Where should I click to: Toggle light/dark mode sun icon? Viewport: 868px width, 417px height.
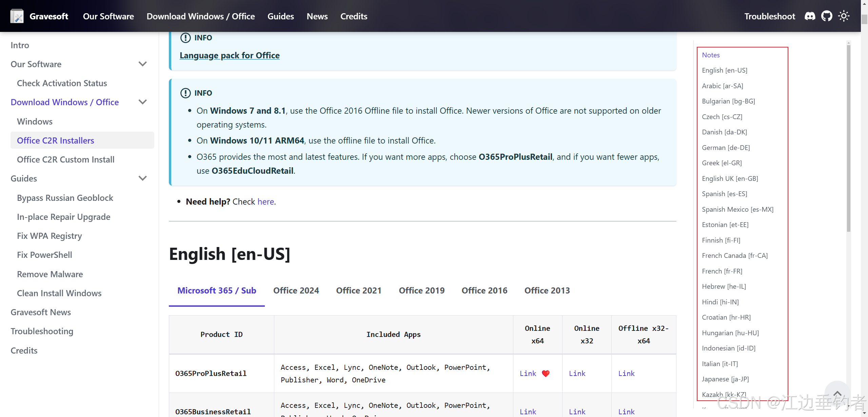pos(844,16)
